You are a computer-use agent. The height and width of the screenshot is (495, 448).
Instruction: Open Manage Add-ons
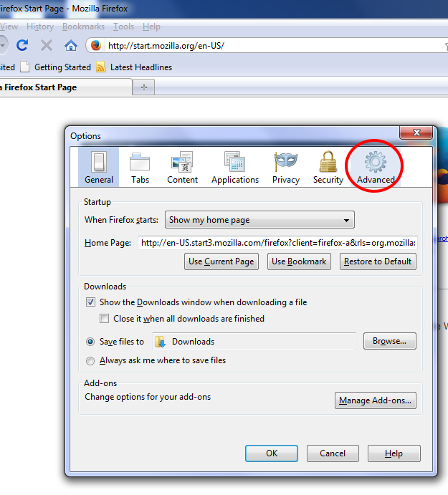pos(376,400)
